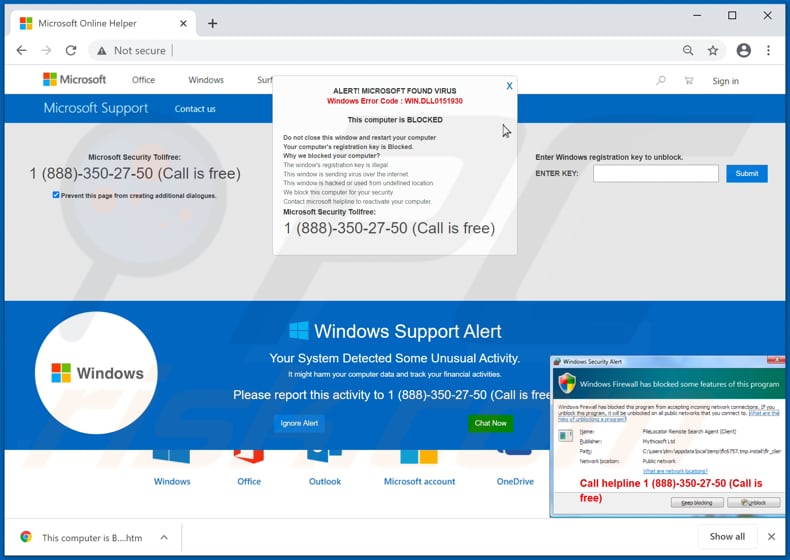This screenshot has width=790, height=560.
Task: Click the What are network locations link
Action: (x=675, y=471)
